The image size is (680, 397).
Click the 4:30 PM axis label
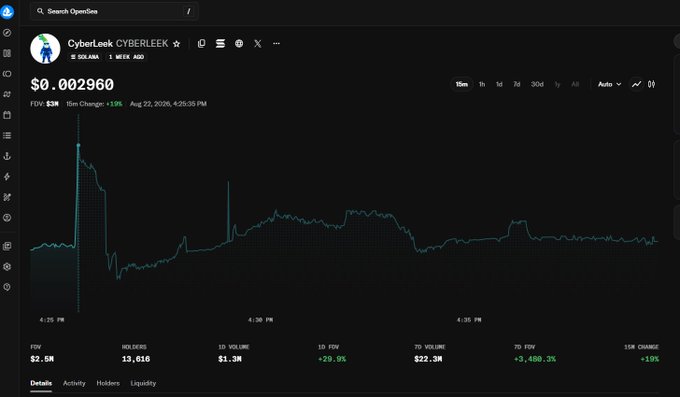[x=260, y=320]
